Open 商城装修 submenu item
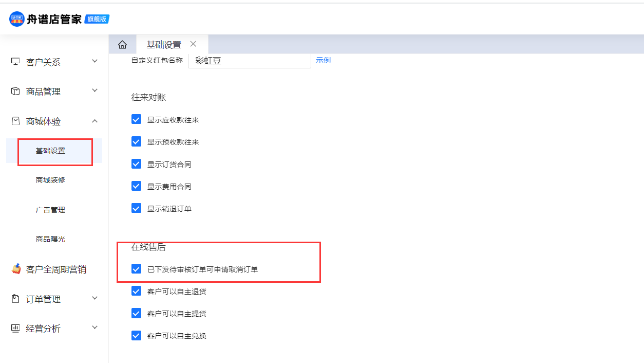 click(x=50, y=180)
